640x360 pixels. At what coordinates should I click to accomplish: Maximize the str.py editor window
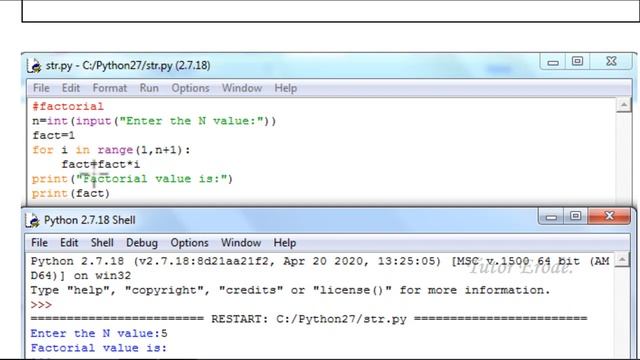tap(577, 62)
